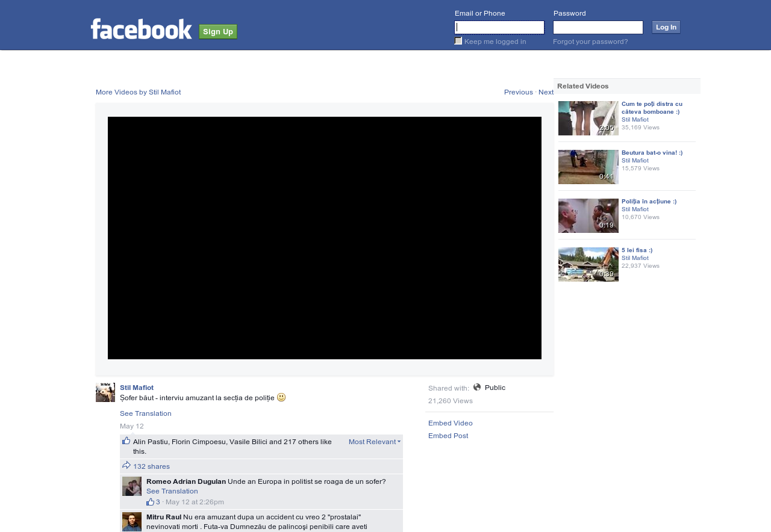
Task: Click Embed Post link
Action: [448, 436]
